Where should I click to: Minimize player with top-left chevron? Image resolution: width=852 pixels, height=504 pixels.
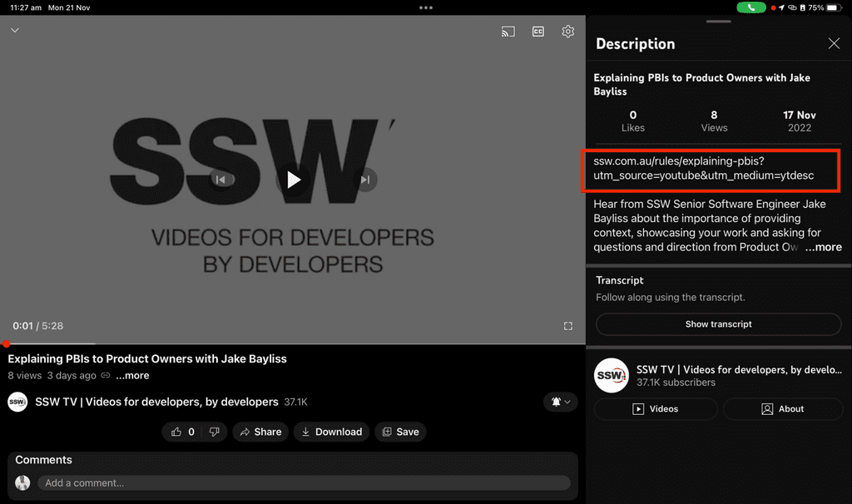click(x=15, y=31)
